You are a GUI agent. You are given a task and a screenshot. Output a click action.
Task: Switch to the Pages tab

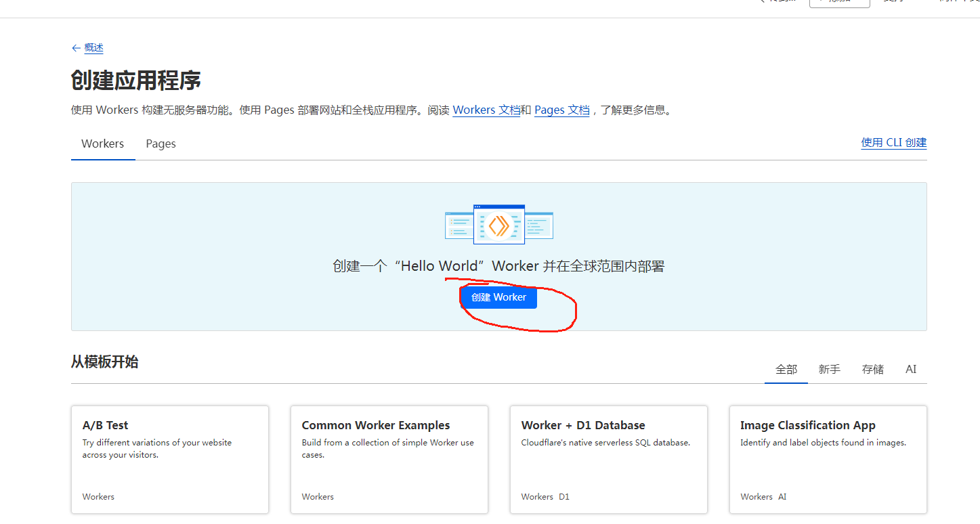[x=161, y=144]
